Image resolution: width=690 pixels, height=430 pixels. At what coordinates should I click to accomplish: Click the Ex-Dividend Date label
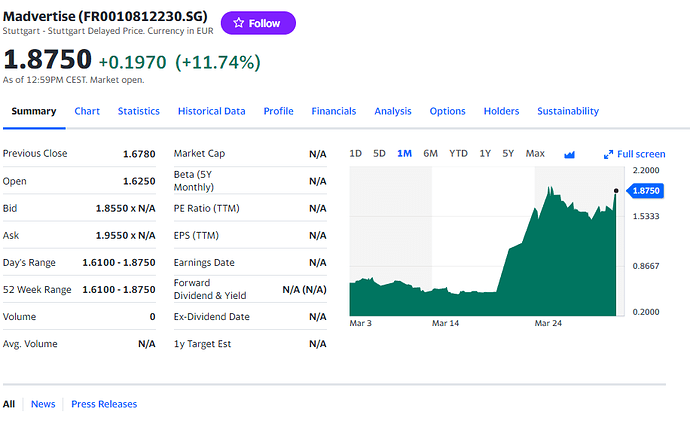click(x=212, y=317)
